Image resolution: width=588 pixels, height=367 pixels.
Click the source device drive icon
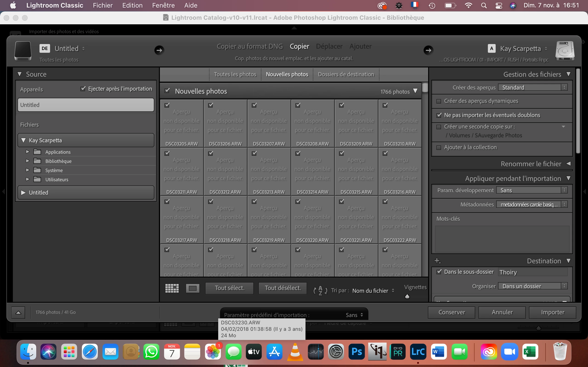(x=23, y=51)
